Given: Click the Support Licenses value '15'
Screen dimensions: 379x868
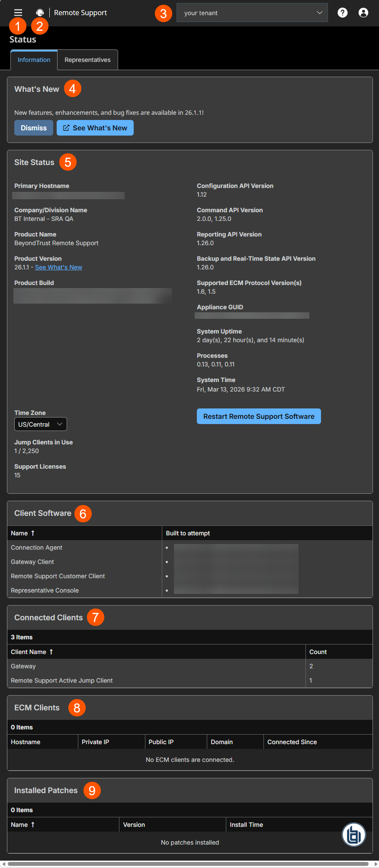Looking at the screenshot, I should (17, 475).
